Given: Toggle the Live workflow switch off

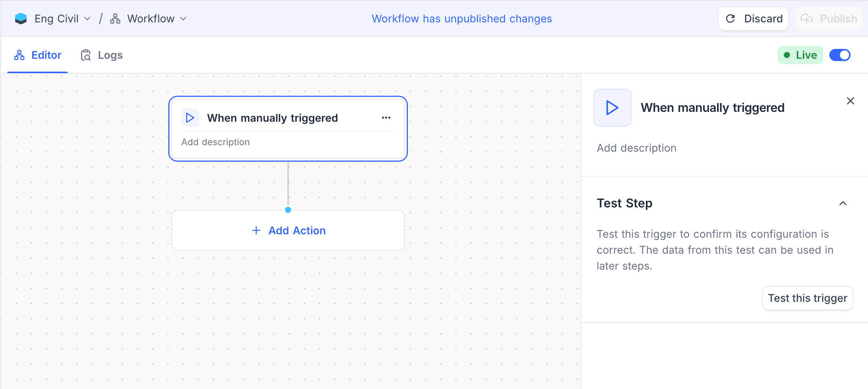Looking at the screenshot, I should [840, 55].
